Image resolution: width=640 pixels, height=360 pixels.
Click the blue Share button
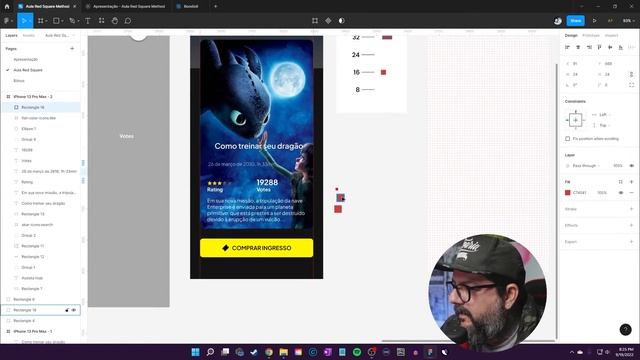576,20
